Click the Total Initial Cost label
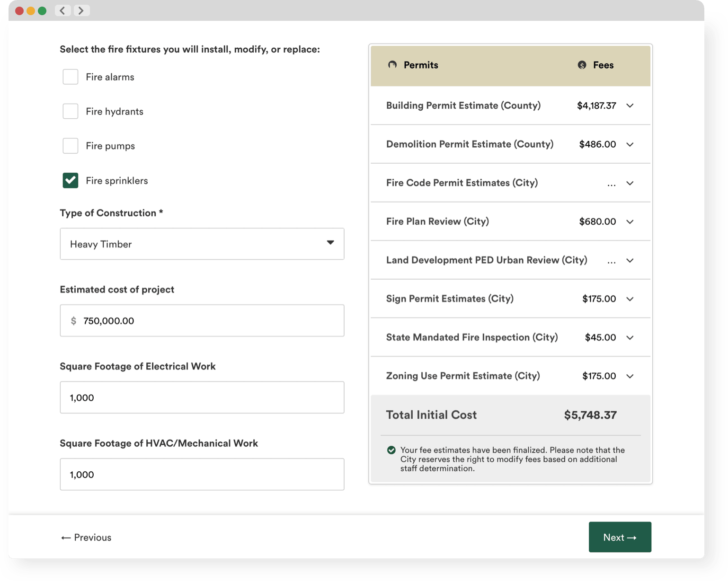The image size is (728, 582). [x=431, y=415]
